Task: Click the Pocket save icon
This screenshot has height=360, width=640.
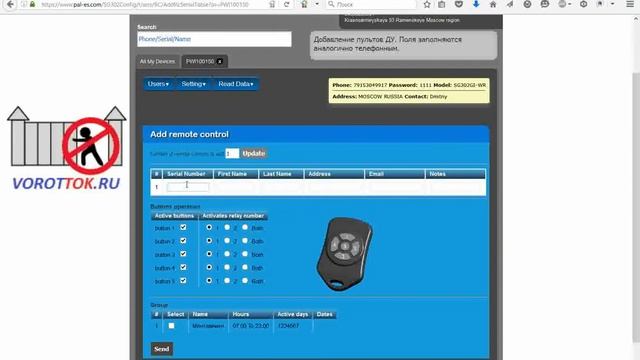Action: click(x=459, y=4)
